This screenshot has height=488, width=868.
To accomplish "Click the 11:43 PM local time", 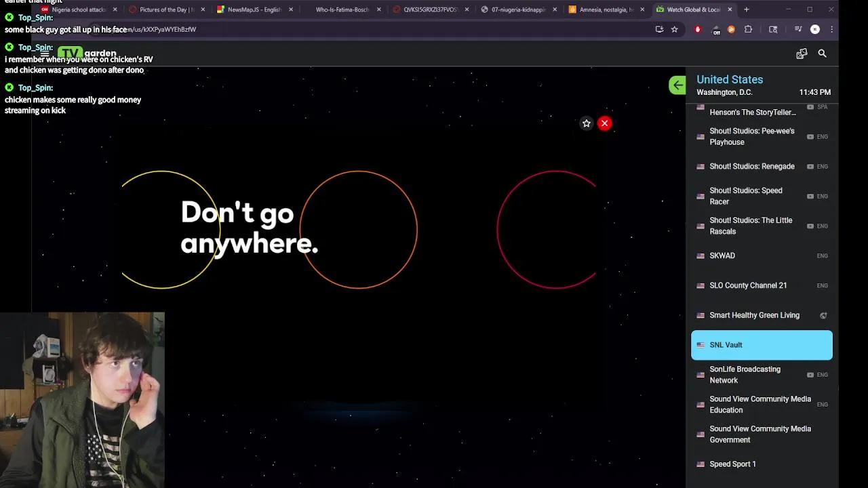I will [x=815, y=92].
